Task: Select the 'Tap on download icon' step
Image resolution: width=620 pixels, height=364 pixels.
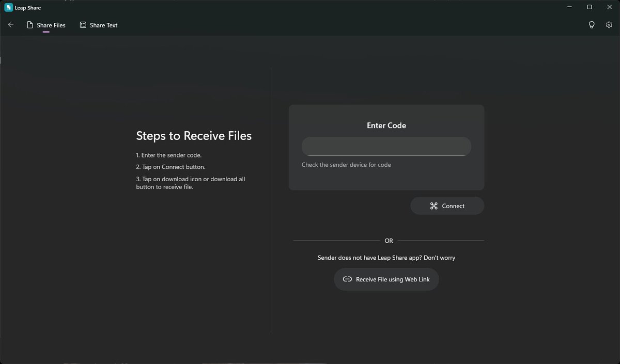Action: pyautogui.click(x=191, y=183)
